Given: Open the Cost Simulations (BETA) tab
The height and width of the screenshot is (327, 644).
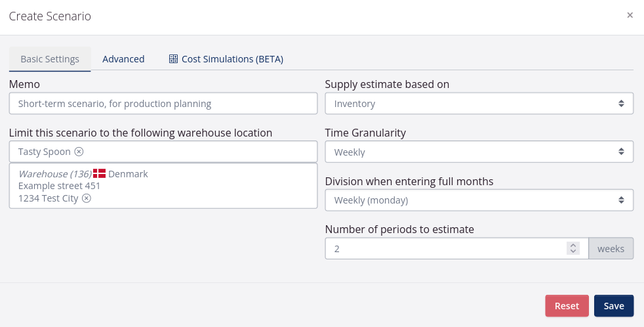Looking at the screenshot, I should (226, 59).
